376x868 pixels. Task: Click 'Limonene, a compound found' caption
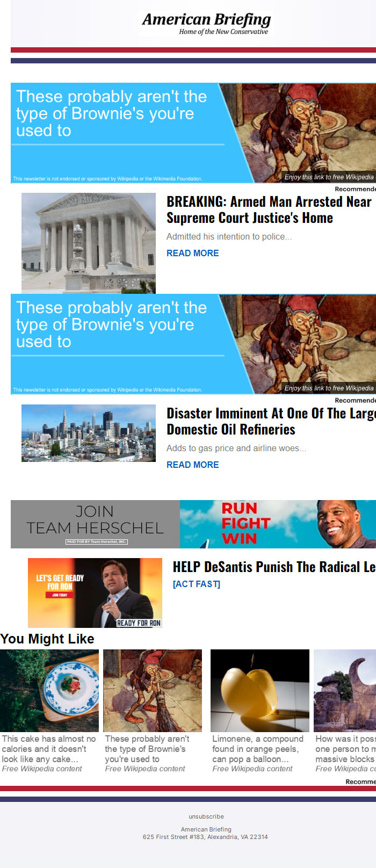[x=258, y=749]
